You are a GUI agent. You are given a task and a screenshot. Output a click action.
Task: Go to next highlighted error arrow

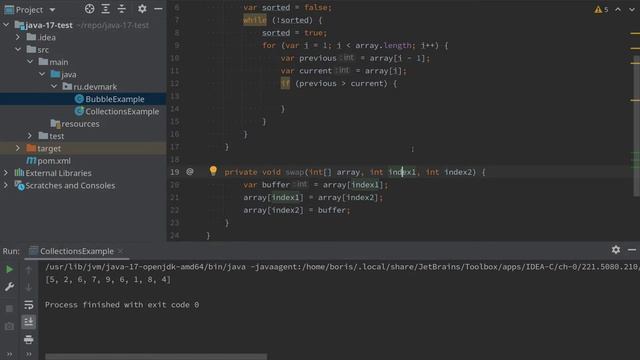[632, 9]
